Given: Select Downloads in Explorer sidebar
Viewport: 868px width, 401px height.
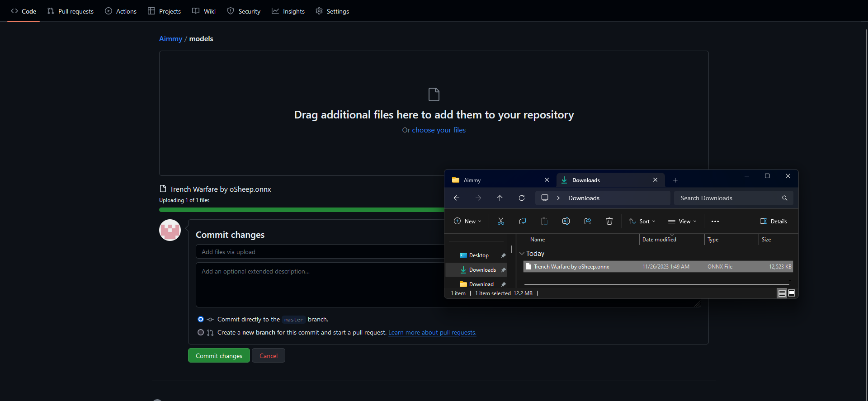Looking at the screenshot, I should [476, 270].
